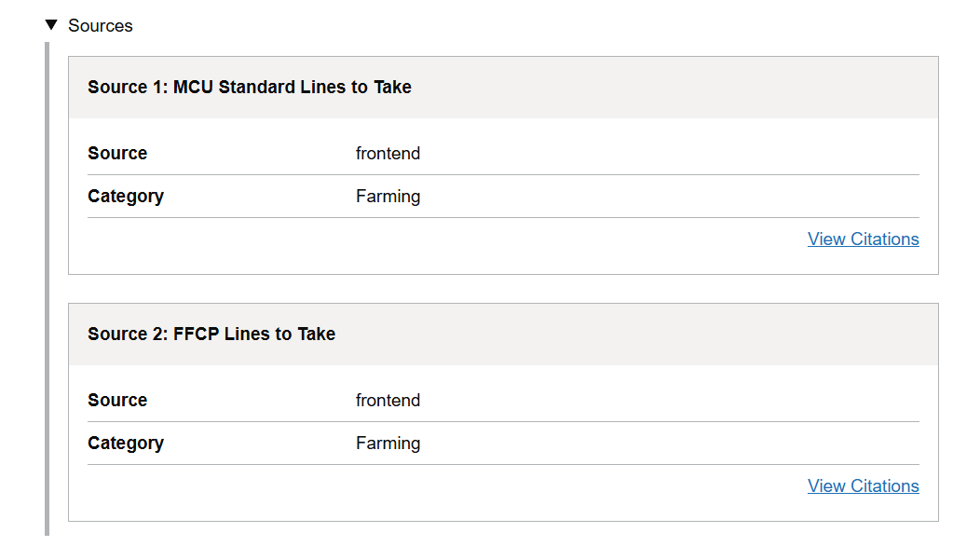Image resolution: width=980 pixels, height=560 pixels.
Task: Select the Farming category in Source 1
Action: tap(388, 197)
